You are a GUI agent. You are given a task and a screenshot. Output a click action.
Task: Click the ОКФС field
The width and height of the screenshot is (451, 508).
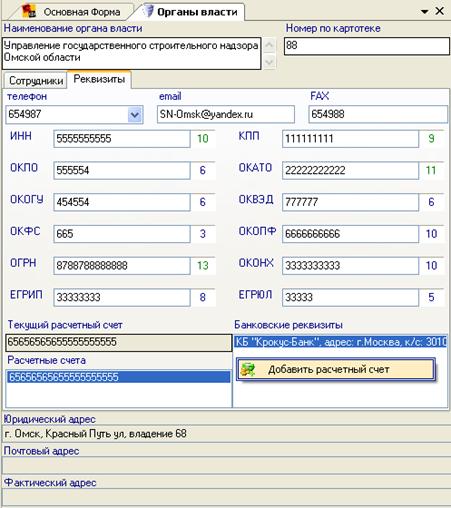(x=122, y=234)
